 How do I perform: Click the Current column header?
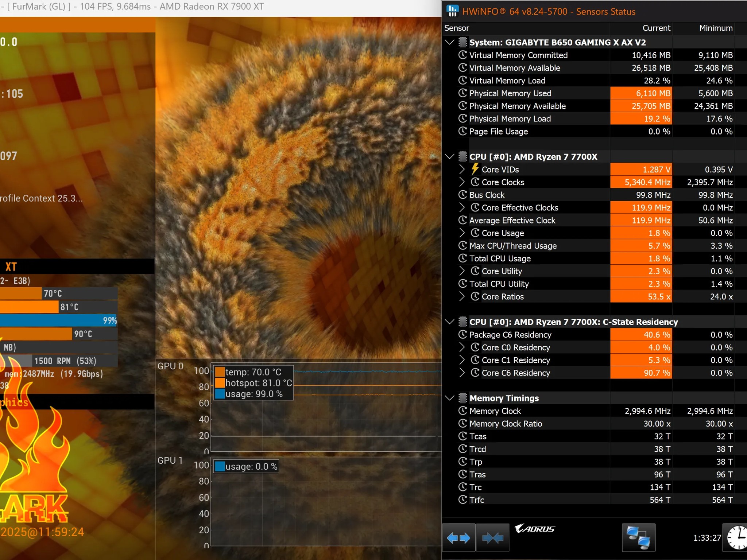pyautogui.click(x=641, y=28)
